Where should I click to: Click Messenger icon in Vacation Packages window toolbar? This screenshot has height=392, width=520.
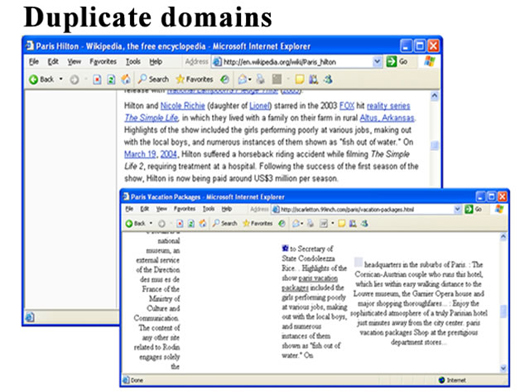364,223
